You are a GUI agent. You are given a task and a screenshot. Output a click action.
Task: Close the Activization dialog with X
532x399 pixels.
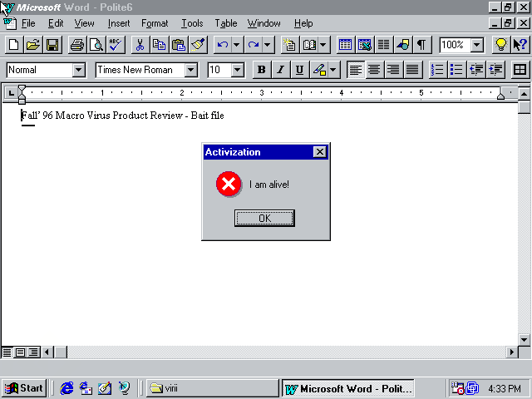(319, 151)
